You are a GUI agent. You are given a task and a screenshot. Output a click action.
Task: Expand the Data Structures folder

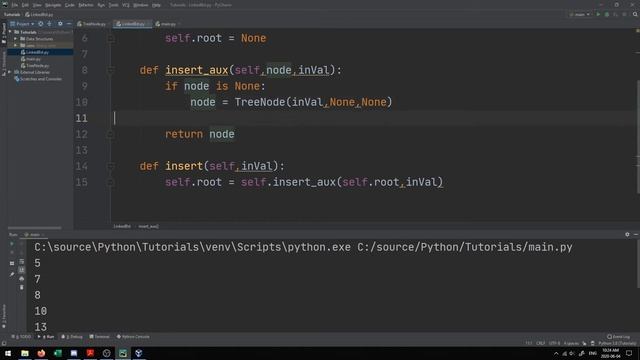(16, 39)
